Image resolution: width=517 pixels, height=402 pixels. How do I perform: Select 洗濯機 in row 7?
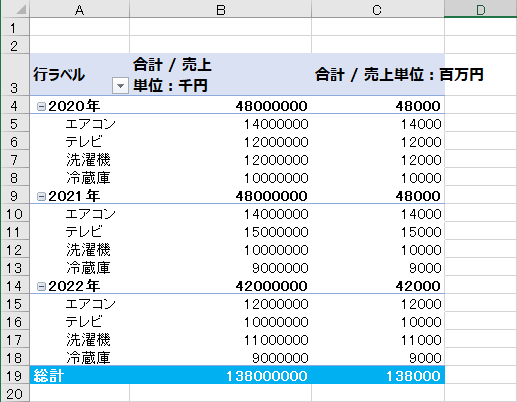tap(88, 160)
